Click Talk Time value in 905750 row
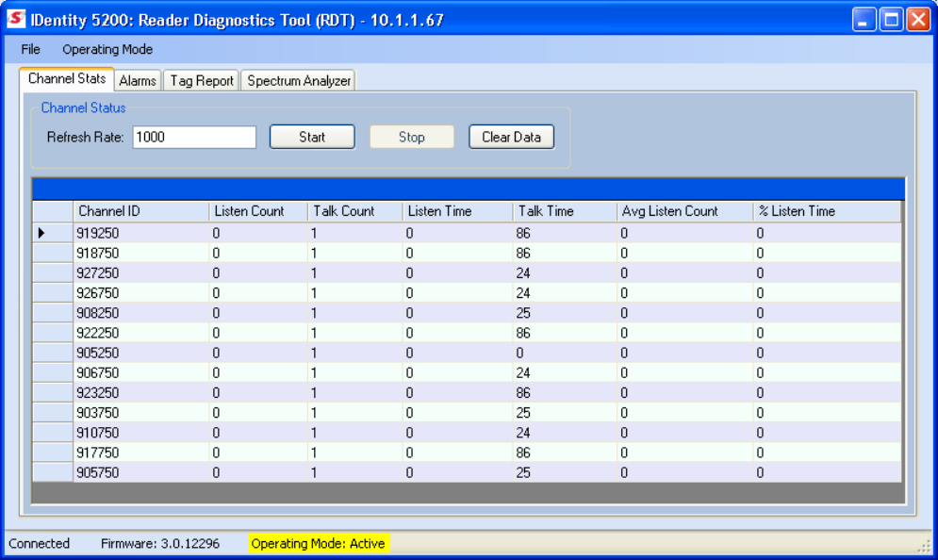The height and width of the screenshot is (560, 938). 565,472
